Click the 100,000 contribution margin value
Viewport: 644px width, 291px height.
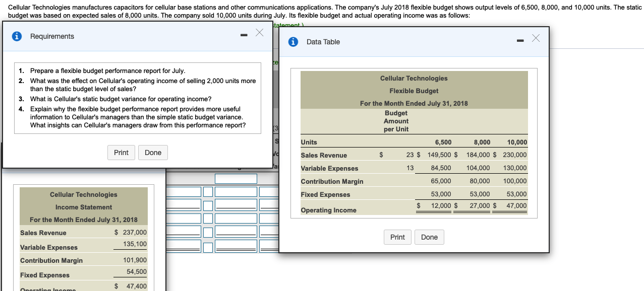point(515,181)
